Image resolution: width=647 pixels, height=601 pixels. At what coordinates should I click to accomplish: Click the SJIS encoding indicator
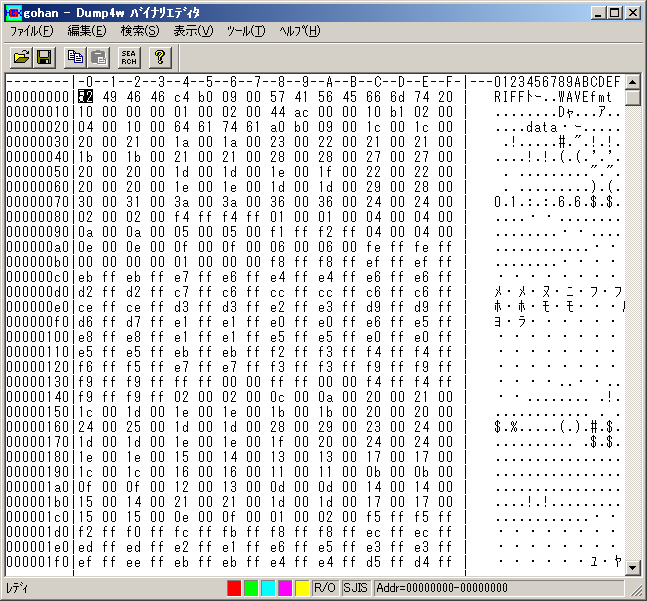click(356, 588)
